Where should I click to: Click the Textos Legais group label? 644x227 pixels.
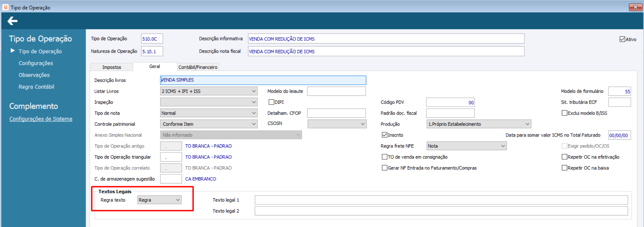pos(115,192)
